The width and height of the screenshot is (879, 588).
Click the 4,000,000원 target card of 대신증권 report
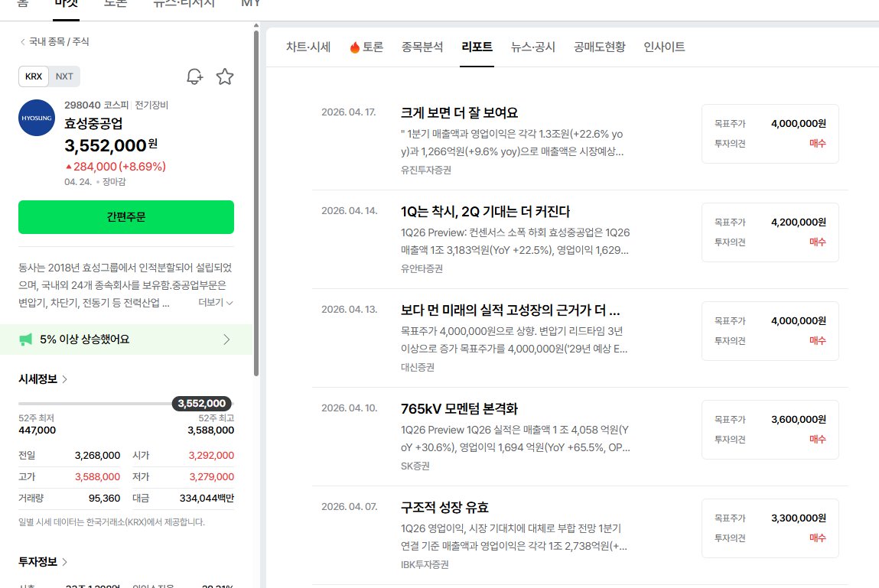[x=770, y=331]
